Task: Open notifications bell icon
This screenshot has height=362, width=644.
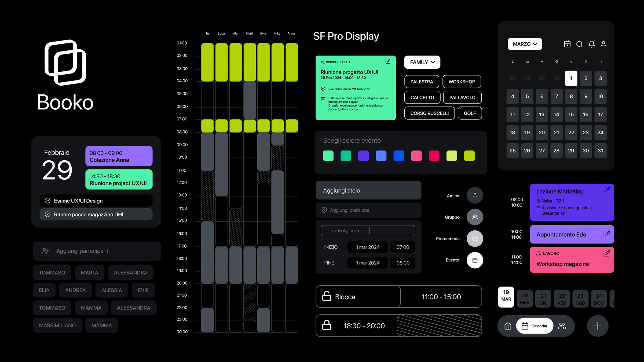Action: tap(592, 44)
